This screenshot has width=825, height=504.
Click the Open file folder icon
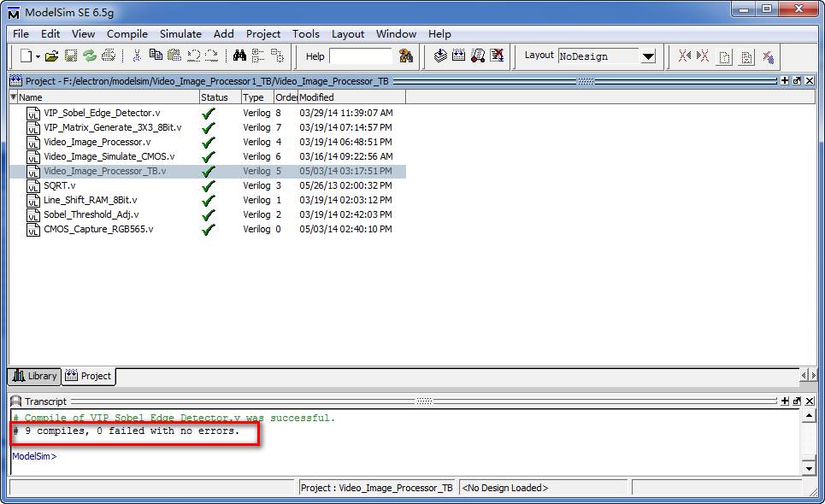(52, 56)
